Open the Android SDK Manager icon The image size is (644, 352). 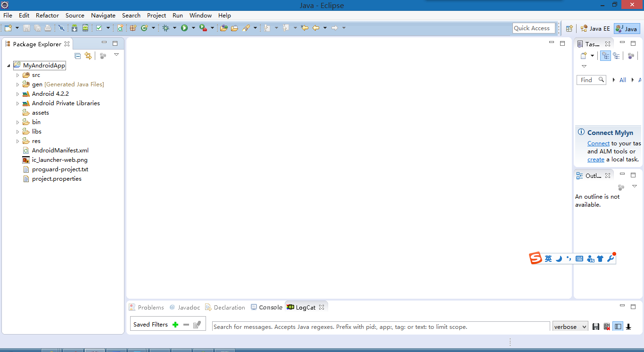[x=74, y=28]
